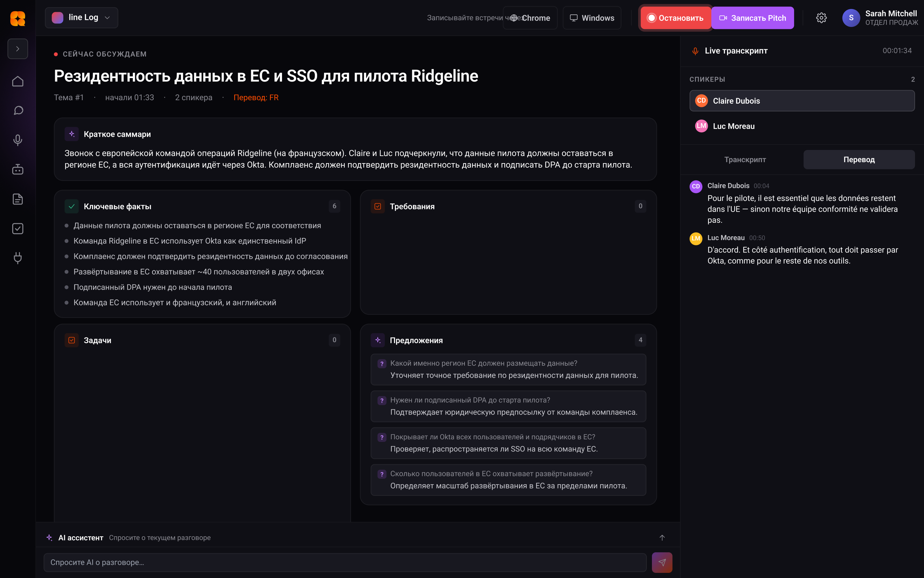
Task: Click Sarah Mitchell's avatar
Action: [x=851, y=18]
